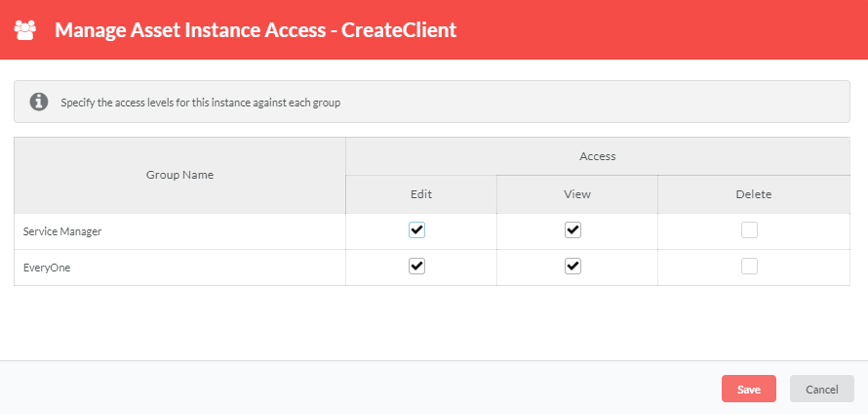Select the EveryOne group name
868x414 pixels.
point(47,268)
